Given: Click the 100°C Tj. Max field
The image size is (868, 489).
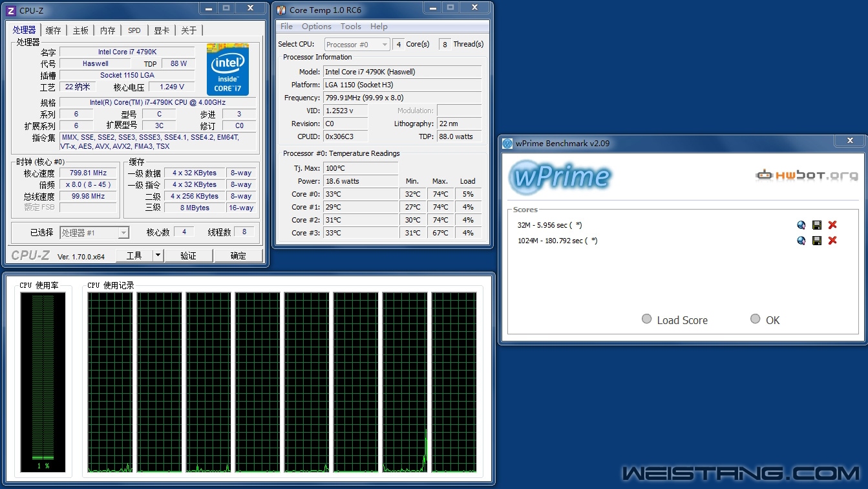Looking at the screenshot, I should point(361,168).
